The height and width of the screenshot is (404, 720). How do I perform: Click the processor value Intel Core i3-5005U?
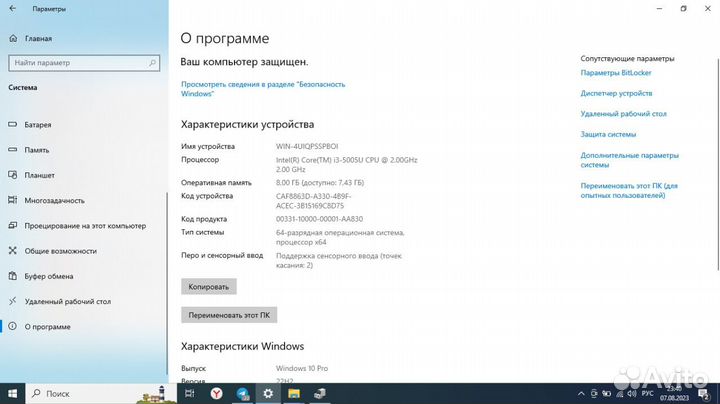click(346, 164)
